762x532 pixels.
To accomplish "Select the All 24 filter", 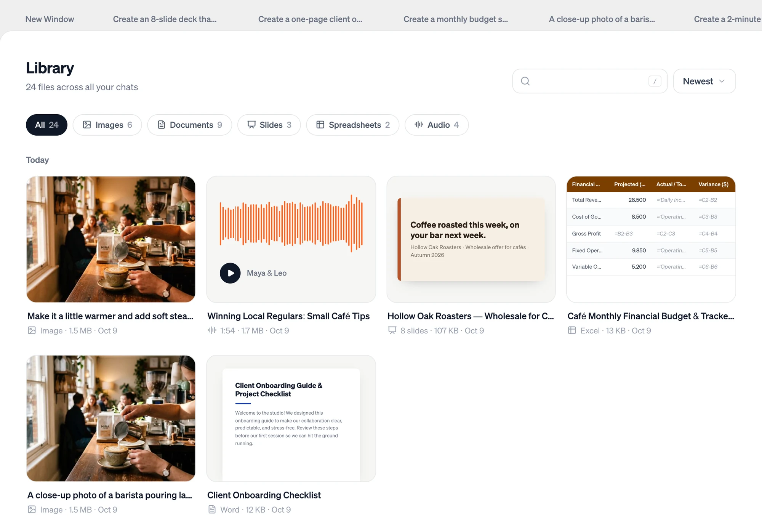I will (46, 125).
